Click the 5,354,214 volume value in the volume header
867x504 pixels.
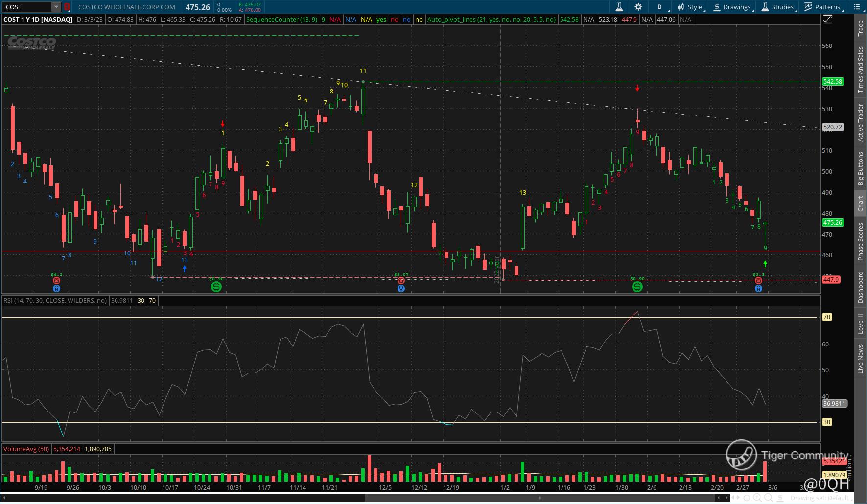pyautogui.click(x=67, y=449)
